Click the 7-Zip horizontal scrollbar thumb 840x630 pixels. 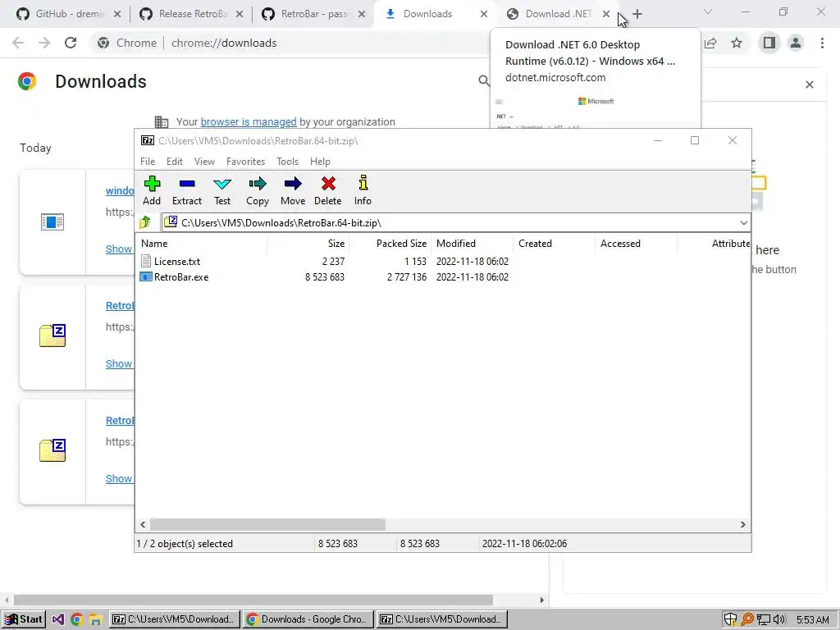(267, 524)
